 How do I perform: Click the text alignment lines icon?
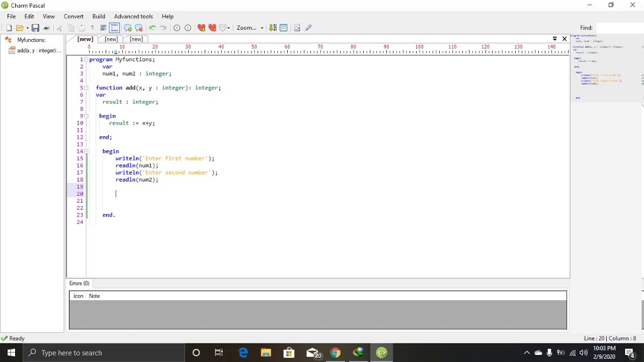point(103,28)
